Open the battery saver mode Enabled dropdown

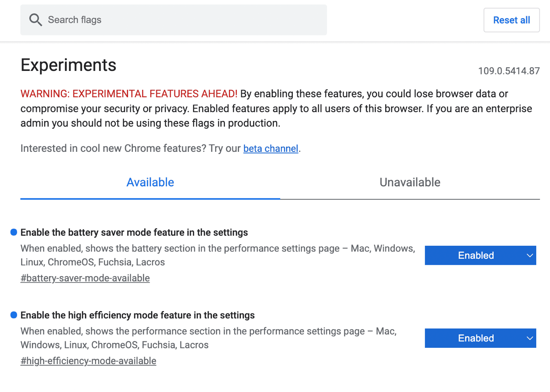(x=480, y=256)
